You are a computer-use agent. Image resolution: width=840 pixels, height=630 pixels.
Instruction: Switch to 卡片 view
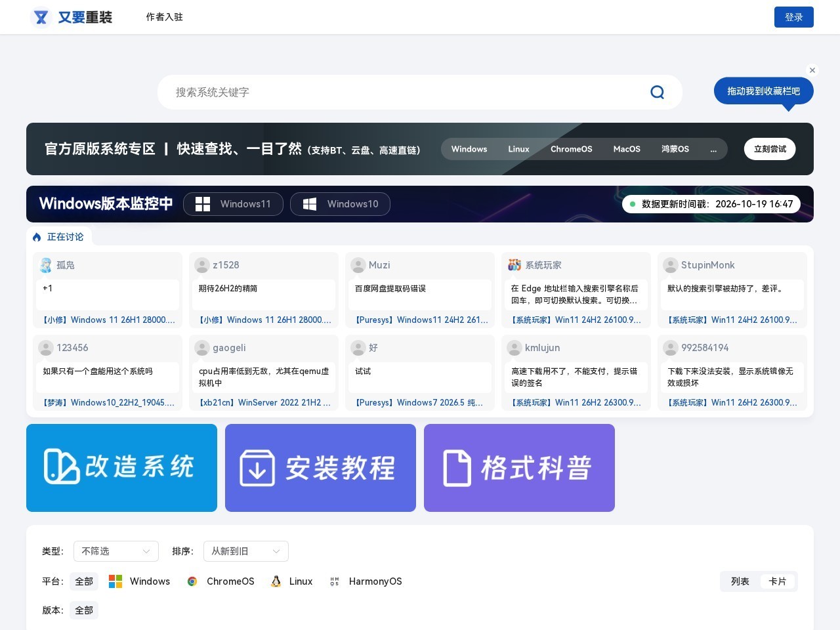coord(778,581)
